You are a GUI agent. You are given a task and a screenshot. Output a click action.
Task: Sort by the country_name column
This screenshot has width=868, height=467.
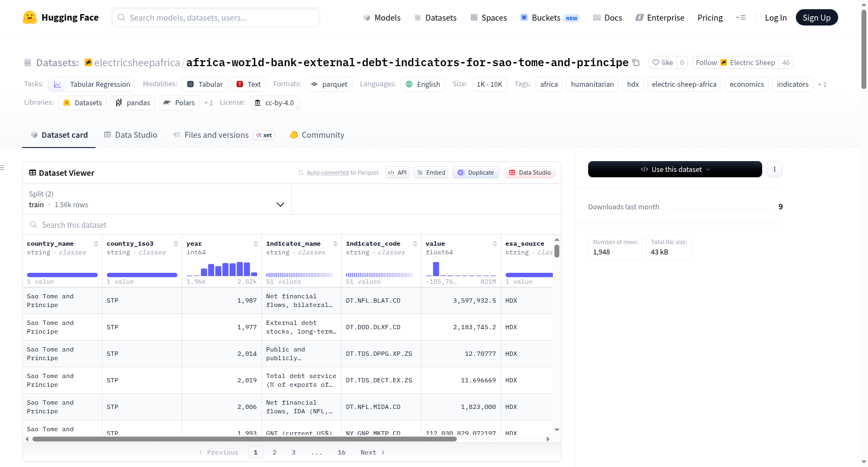coord(96,244)
